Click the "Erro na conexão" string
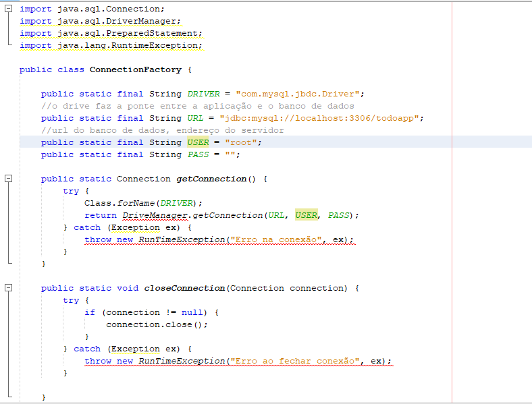Viewport: 532px width, 404px height. click(x=276, y=239)
